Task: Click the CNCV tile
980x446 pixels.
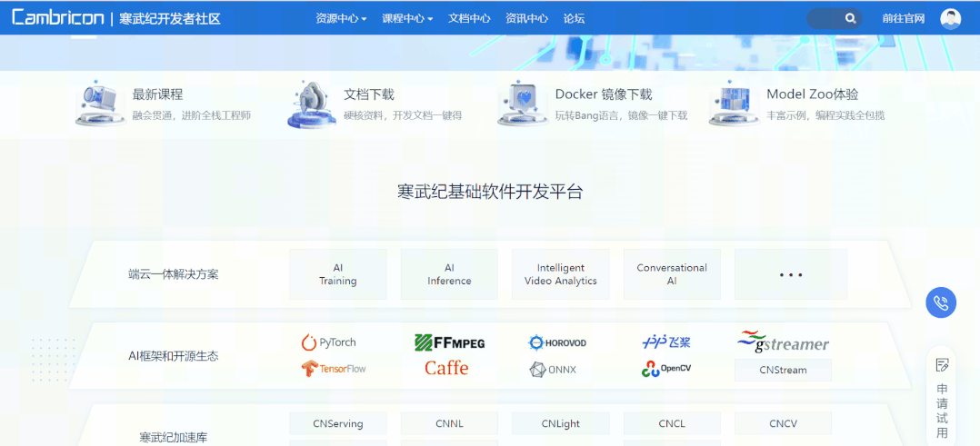Action: (783, 423)
